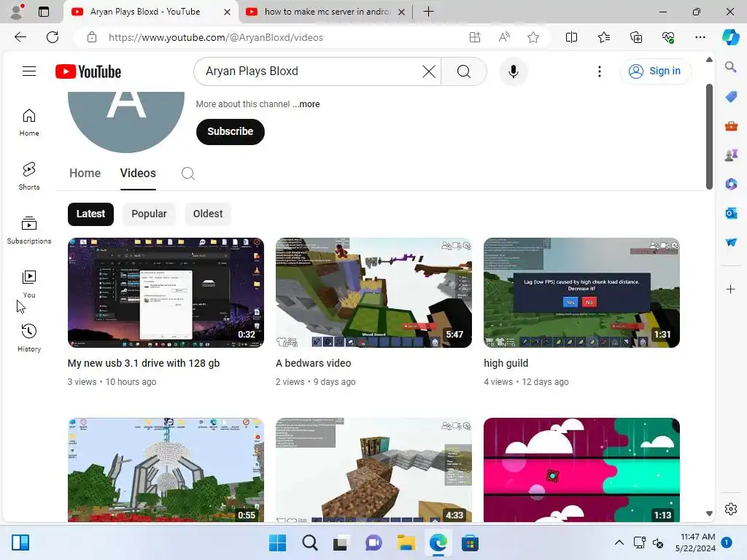Open the Favorites list icon

tap(603, 37)
